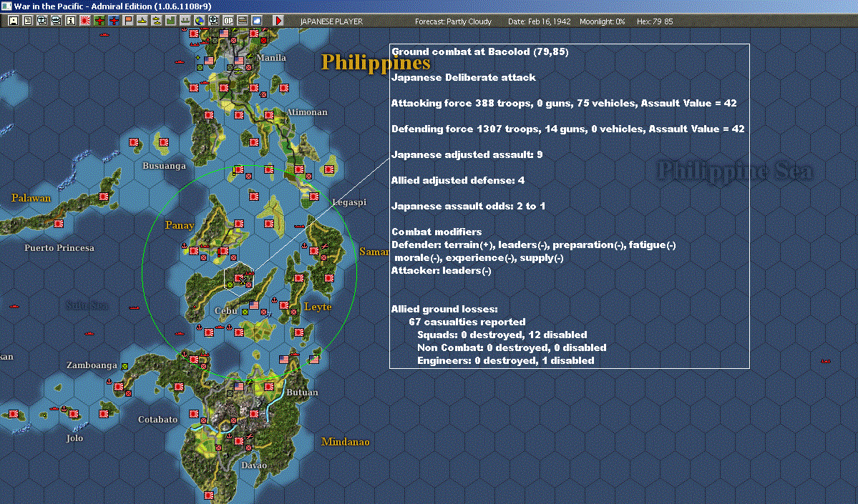Click the 'Defending force 1307 troops' line
Image resolution: width=858 pixels, height=504 pixels.
pyautogui.click(x=568, y=129)
